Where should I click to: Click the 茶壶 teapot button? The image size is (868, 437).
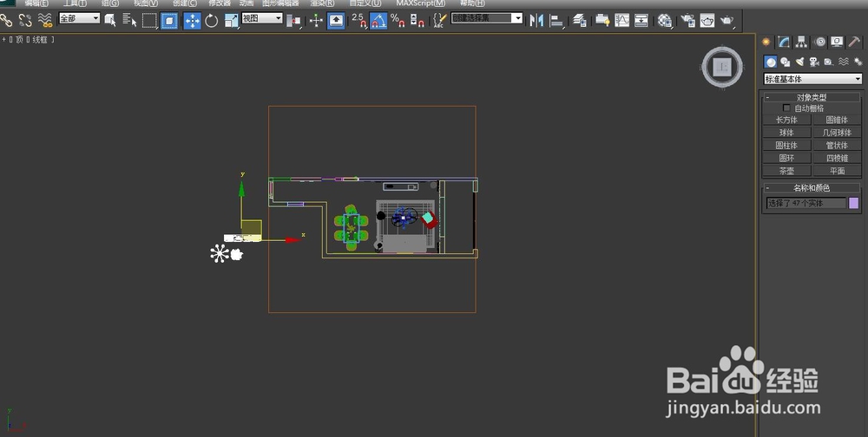(x=786, y=171)
